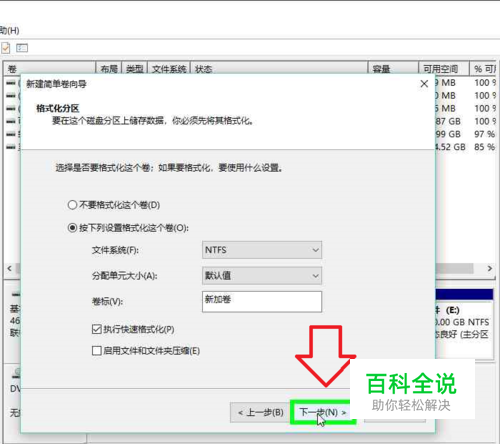Click the 卷标(V) label

point(107,302)
